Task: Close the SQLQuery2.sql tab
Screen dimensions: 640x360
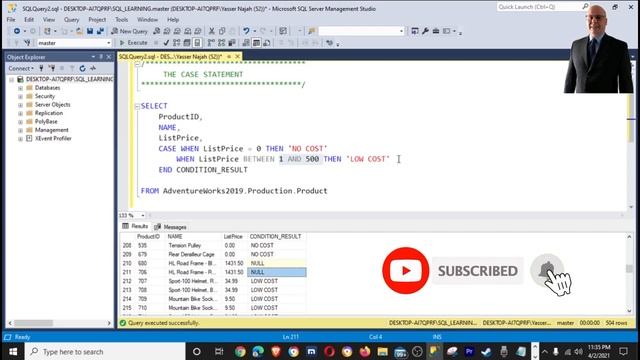Action: (238, 56)
